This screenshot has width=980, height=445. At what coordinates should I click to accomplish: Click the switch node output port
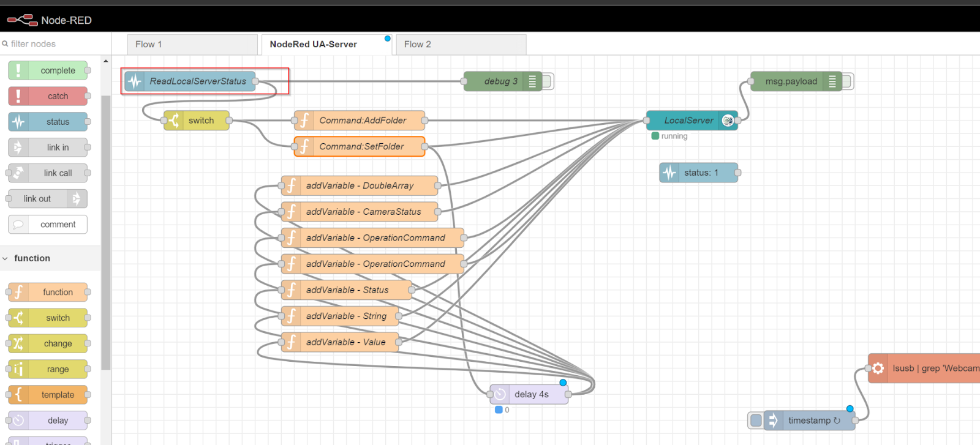tap(229, 121)
